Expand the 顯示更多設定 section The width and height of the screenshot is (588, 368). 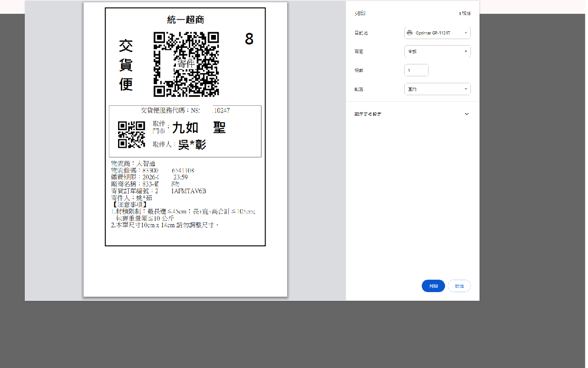pyautogui.click(x=412, y=114)
